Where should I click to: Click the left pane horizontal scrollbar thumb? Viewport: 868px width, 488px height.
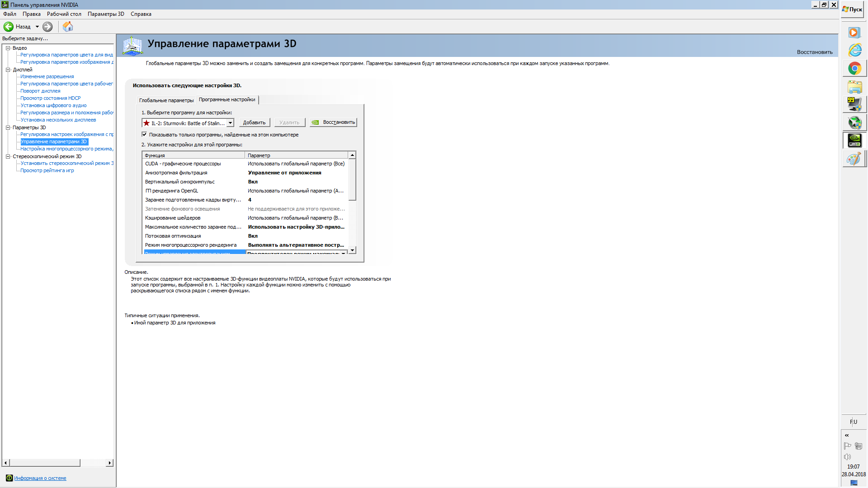45,463
